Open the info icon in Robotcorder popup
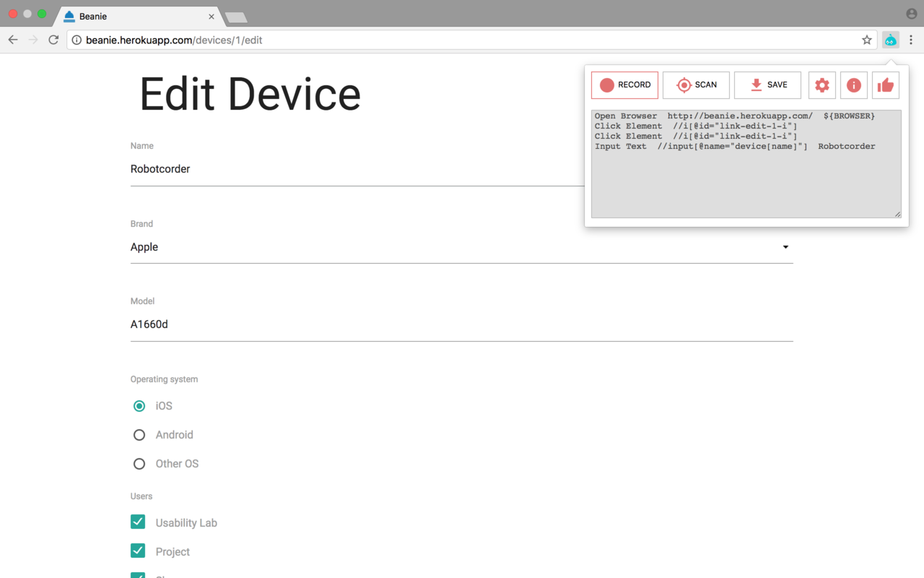 point(854,85)
